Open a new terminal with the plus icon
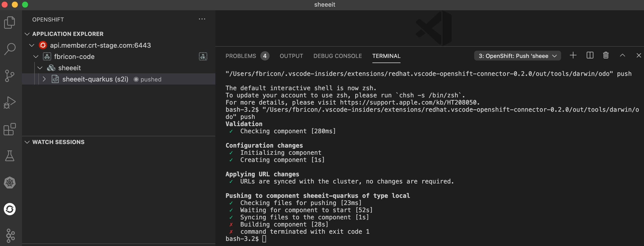The height and width of the screenshot is (246, 644). point(573,55)
